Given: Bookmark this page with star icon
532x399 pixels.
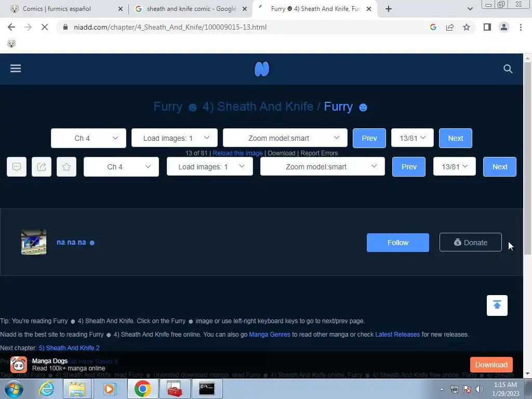Looking at the screenshot, I should [x=467, y=27].
